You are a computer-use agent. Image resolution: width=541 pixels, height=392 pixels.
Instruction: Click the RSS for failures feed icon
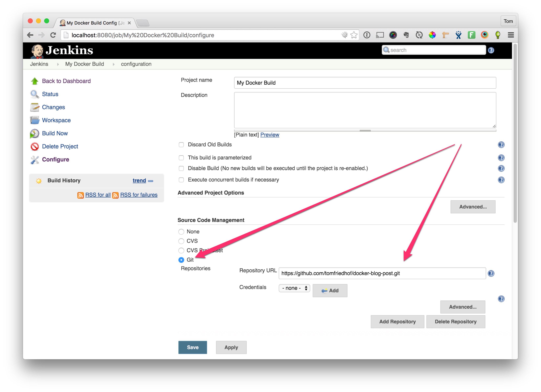115,195
